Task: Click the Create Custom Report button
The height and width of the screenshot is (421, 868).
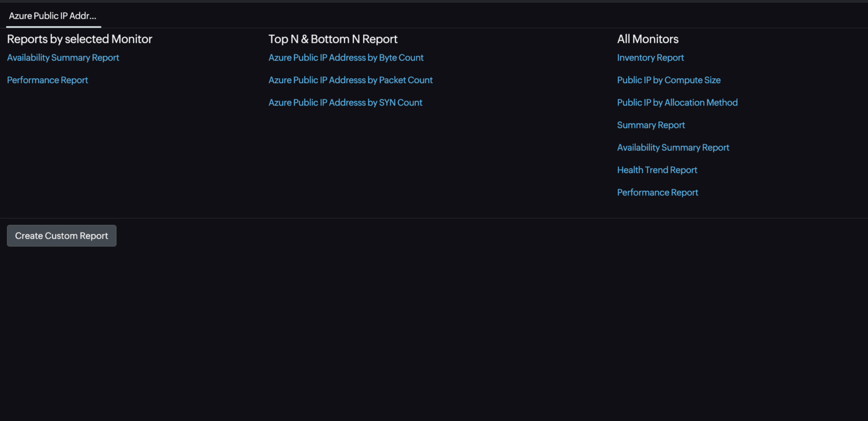Action: pos(61,236)
